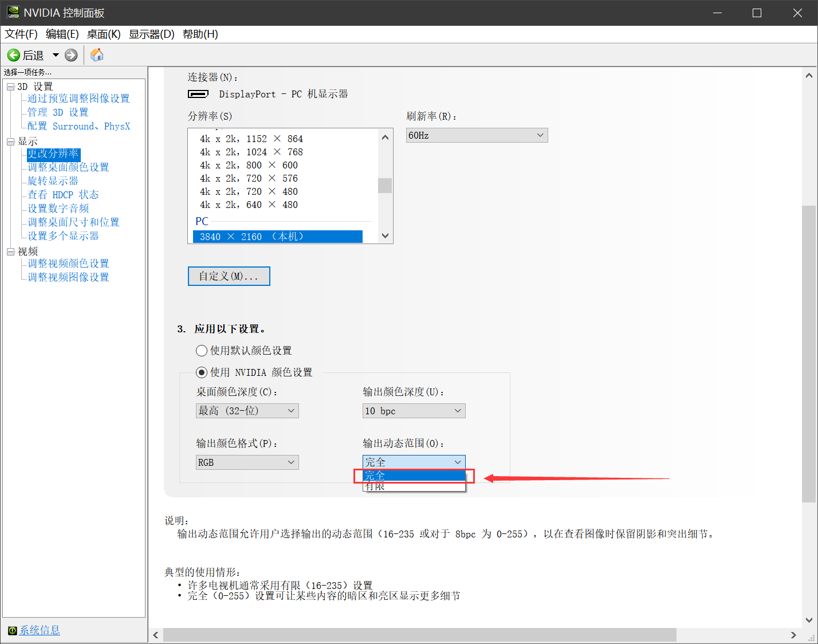Open 调整桌面尺寸和位置 page
Viewport: 818px width, 644px height.
pyautogui.click(x=73, y=222)
